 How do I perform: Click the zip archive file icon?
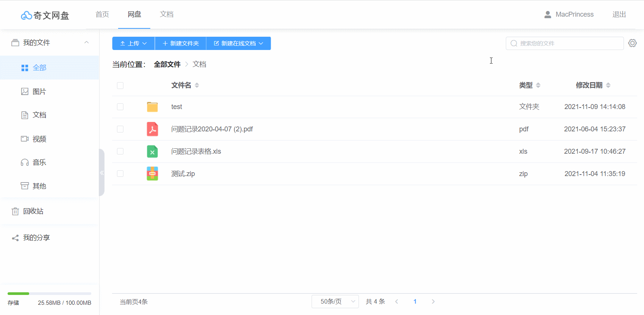point(152,174)
